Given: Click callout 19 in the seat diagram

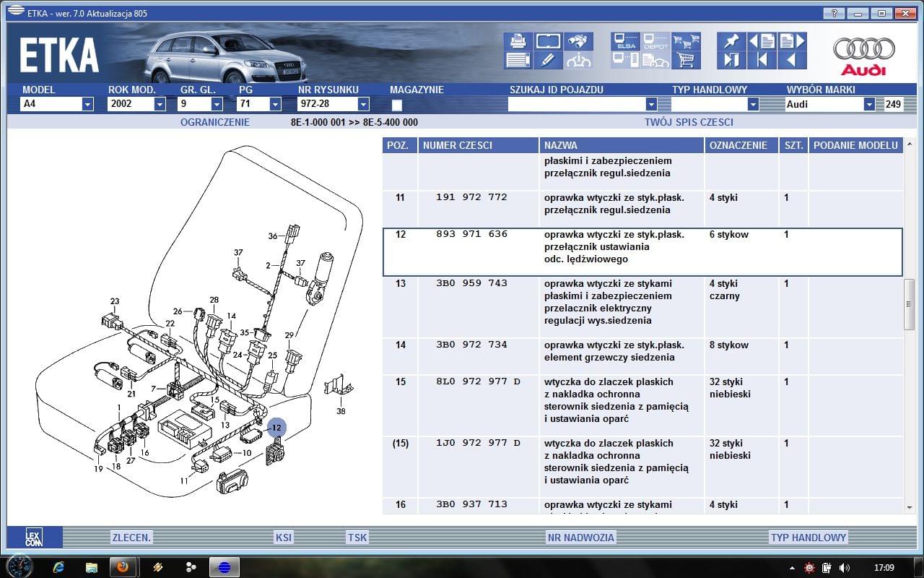Looking at the screenshot, I should [98, 468].
